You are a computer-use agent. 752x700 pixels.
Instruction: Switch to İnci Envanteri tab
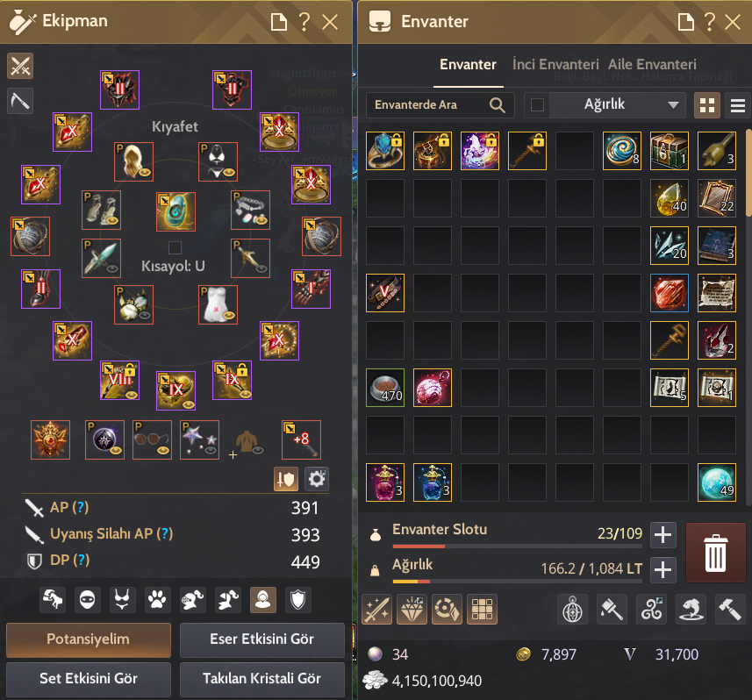pos(555,64)
